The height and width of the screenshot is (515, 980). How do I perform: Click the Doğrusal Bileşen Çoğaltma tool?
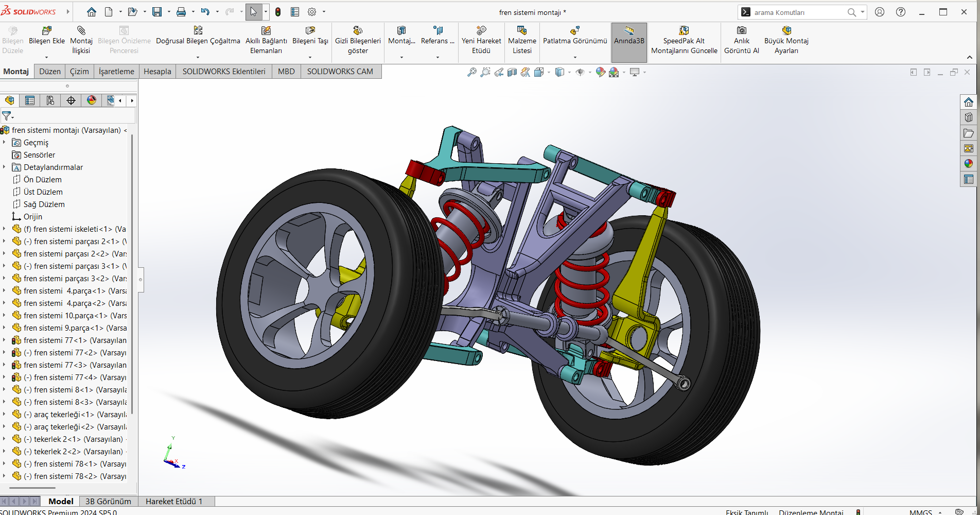pos(198,36)
